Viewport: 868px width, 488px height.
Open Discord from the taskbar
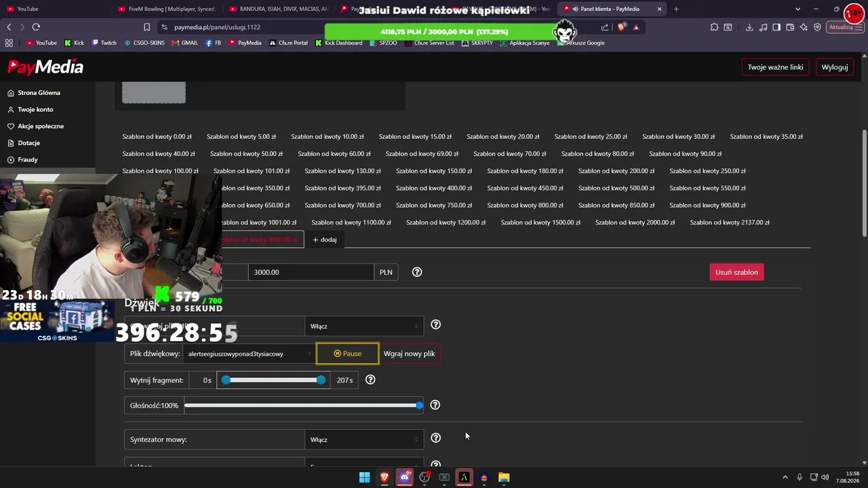tap(405, 477)
